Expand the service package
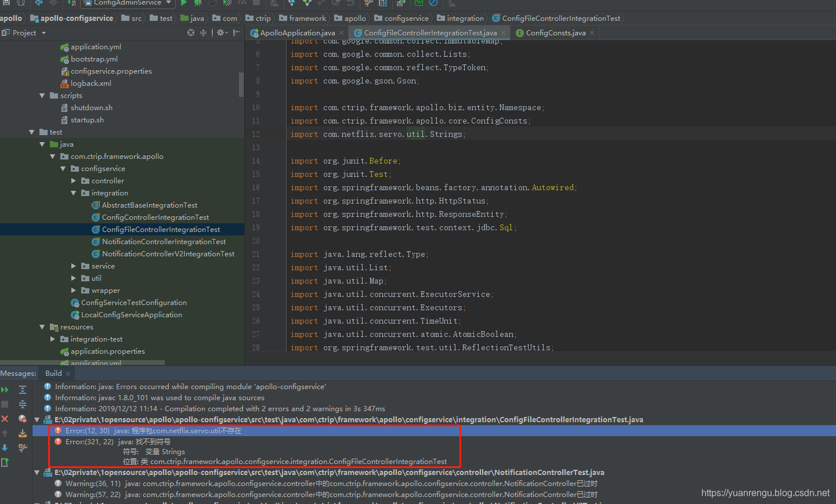This screenshot has width=836, height=504. tap(74, 266)
